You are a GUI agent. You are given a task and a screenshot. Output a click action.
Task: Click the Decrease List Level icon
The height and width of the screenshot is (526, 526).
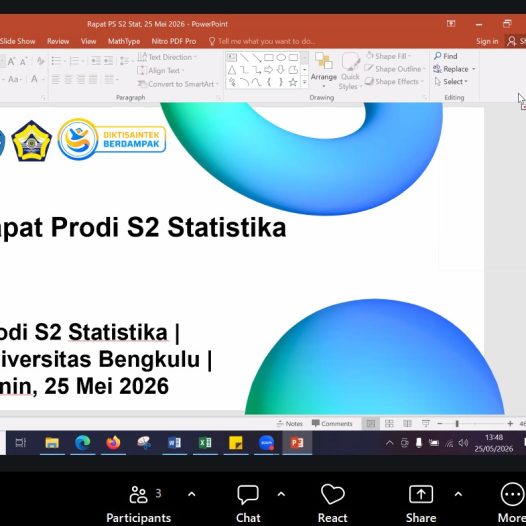(x=96, y=61)
